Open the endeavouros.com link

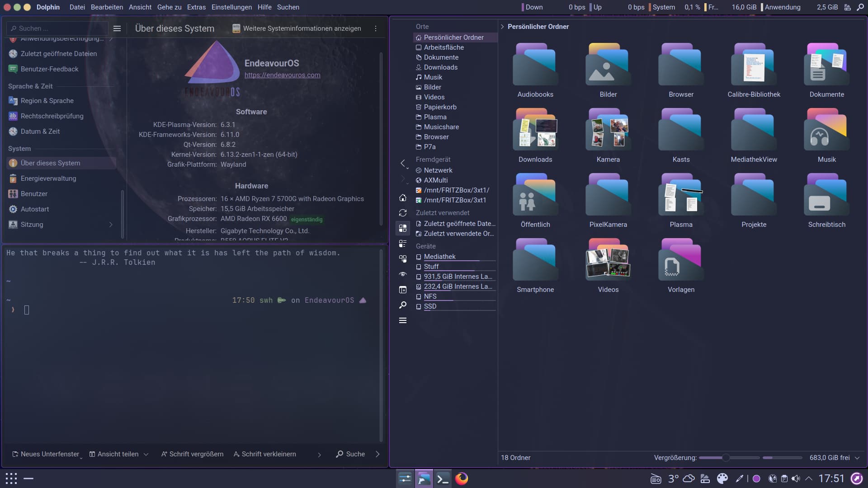tap(282, 75)
